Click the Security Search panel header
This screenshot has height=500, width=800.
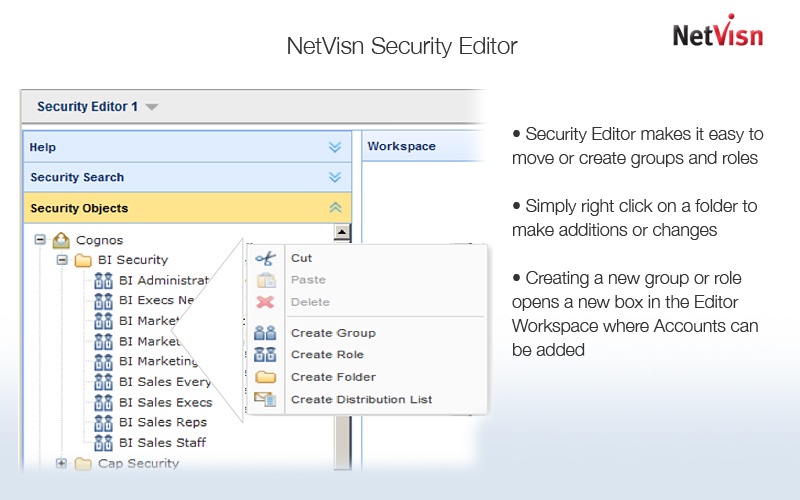[x=187, y=177]
